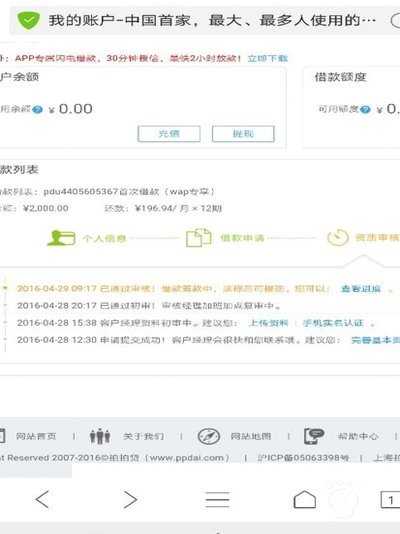Tap the 帮助中心 phone chat icon
The width and height of the screenshot is (400, 534).
[x=314, y=436]
